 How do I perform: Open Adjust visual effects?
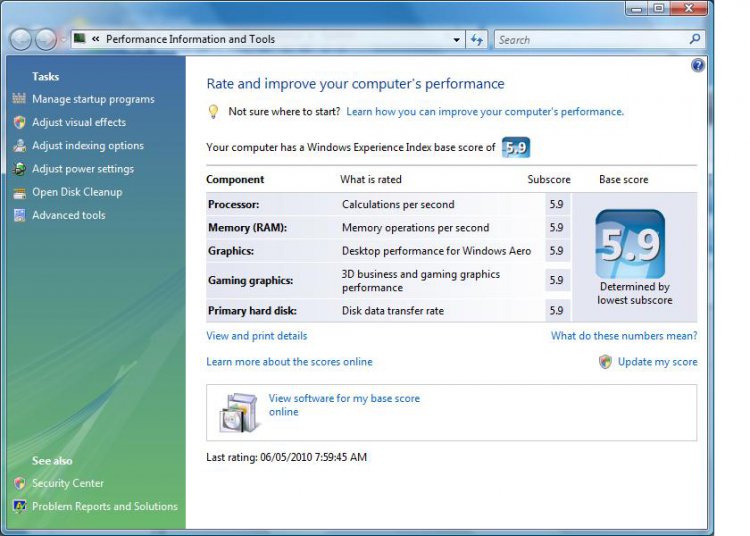[x=79, y=122]
